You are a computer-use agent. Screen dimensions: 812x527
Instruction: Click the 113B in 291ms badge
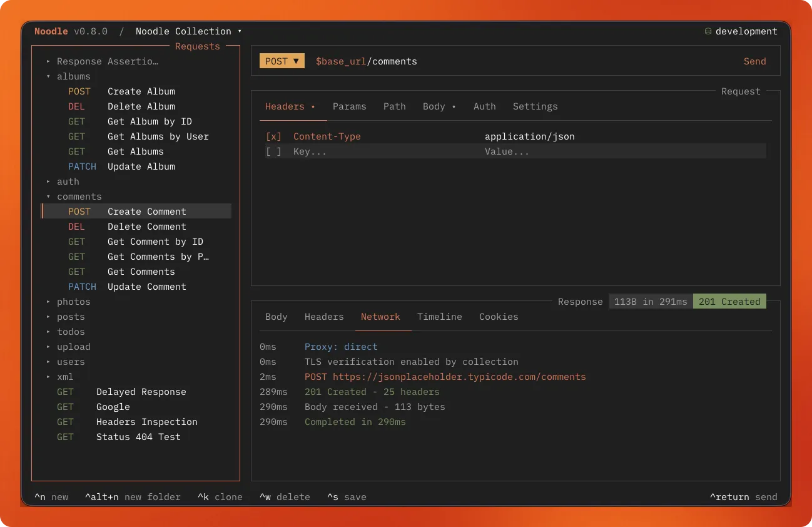tap(651, 302)
